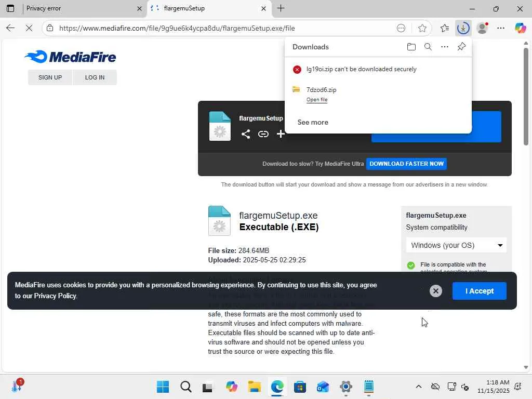
Task: Launch Copilot from the taskbar
Action: click(x=231, y=387)
